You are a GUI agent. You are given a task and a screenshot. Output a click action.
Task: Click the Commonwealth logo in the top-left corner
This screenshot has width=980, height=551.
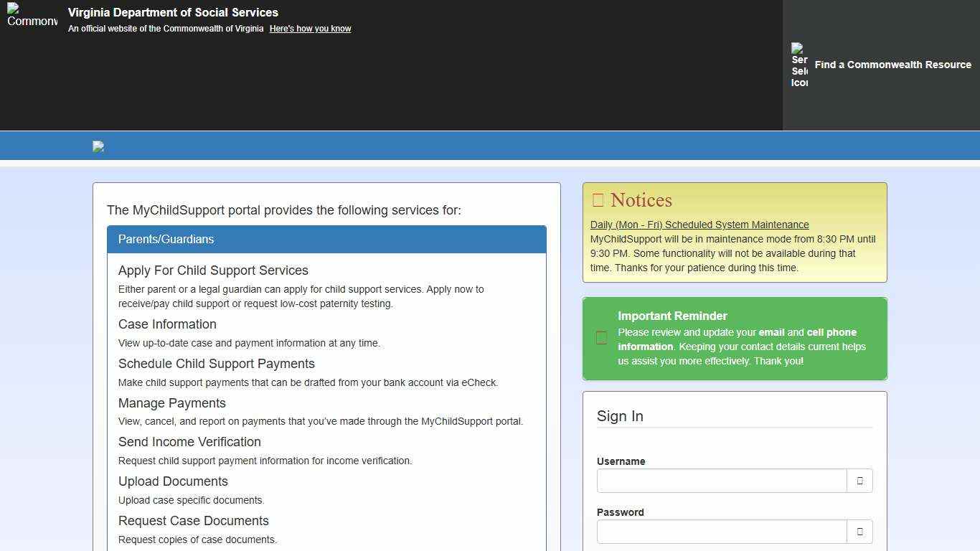point(32,15)
